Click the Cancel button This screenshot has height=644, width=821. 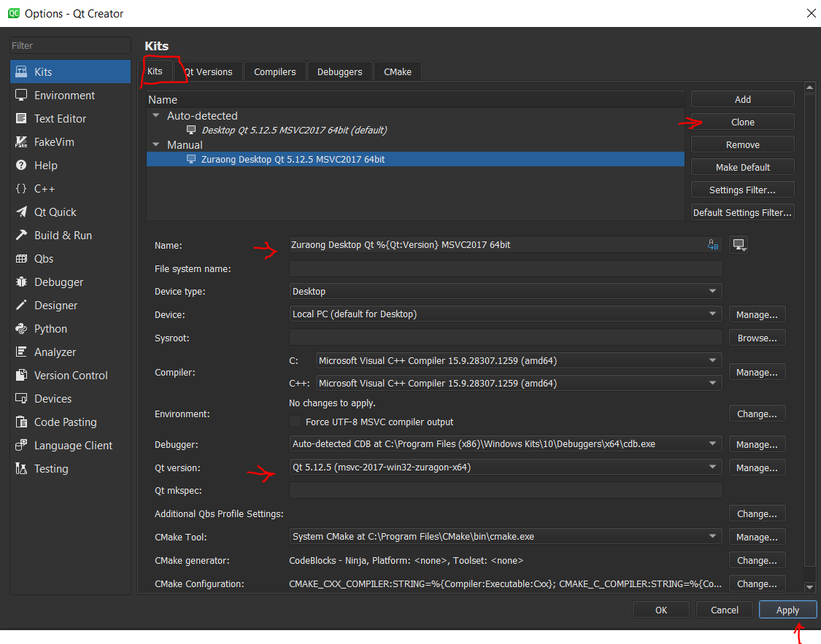(x=725, y=610)
